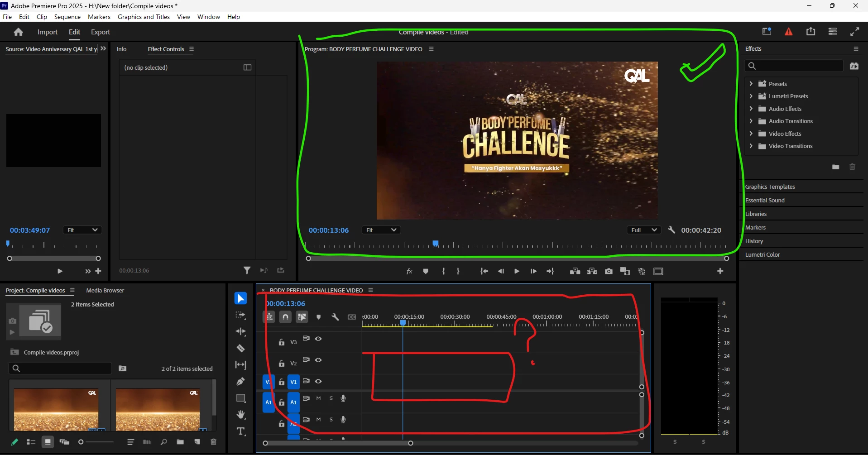Screen dimensions: 868x455
Task: Expand the Video Transitions folder
Action: 751,146
